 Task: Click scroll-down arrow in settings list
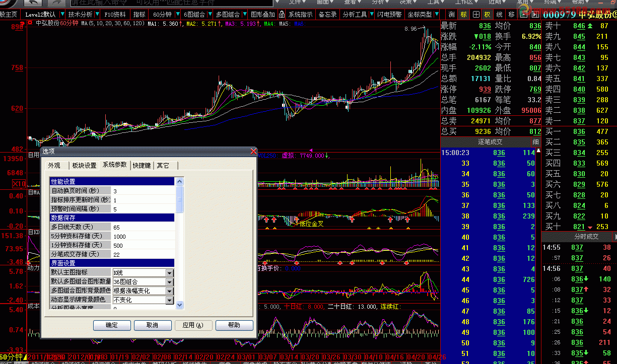[180, 305]
